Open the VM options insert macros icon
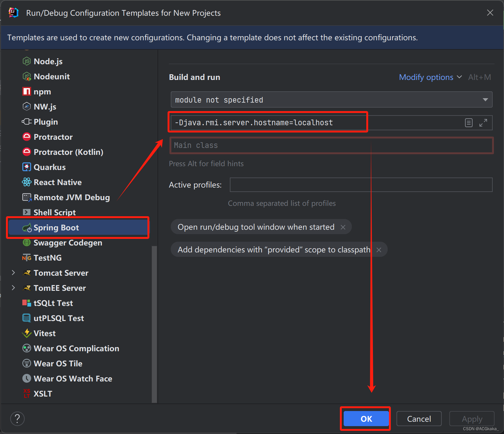This screenshot has height=434, width=504. pos(468,123)
